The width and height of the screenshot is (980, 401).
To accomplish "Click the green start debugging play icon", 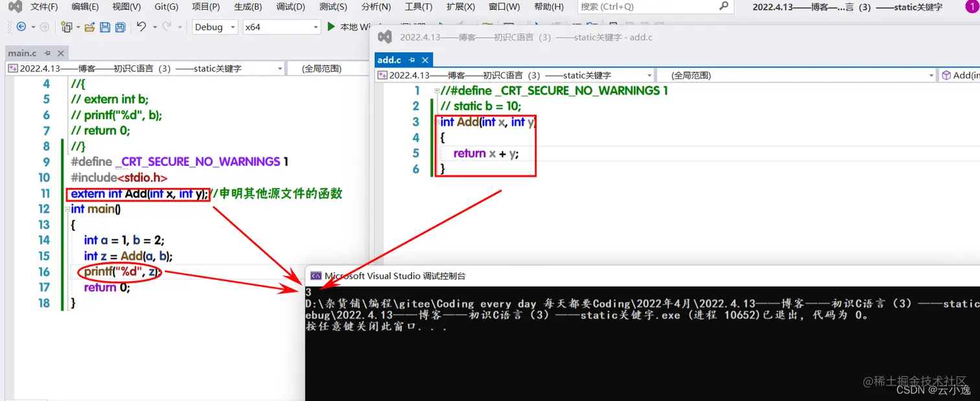I will [331, 27].
